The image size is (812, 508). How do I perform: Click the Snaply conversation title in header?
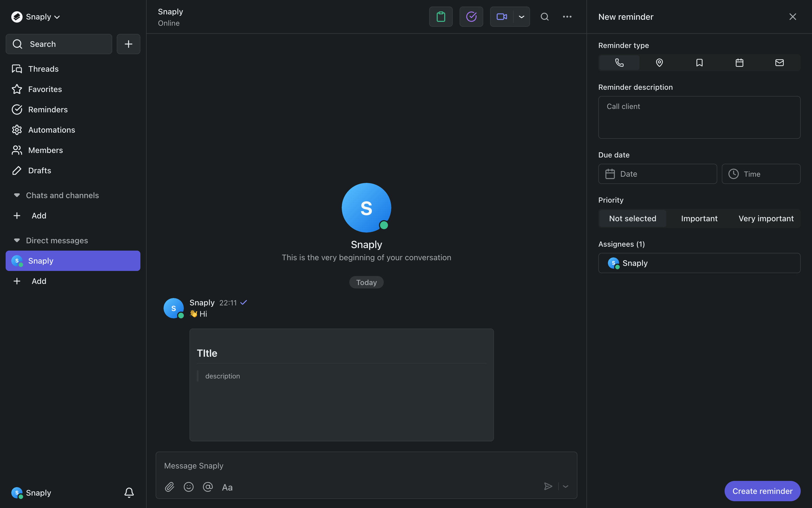click(171, 12)
